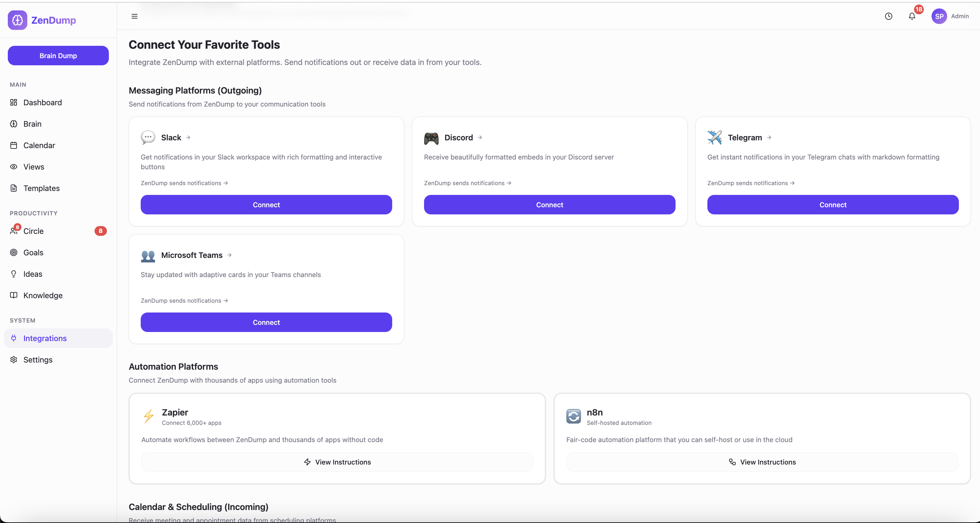View Instructions for Zapier
This screenshot has height=523, width=980.
point(337,462)
